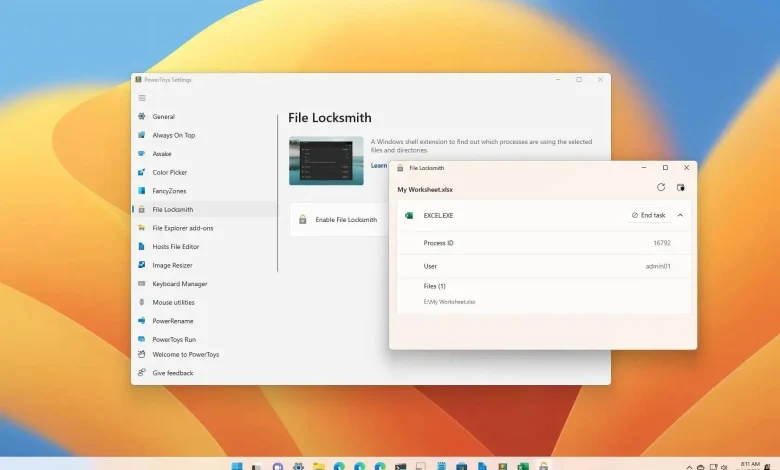780x470 pixels.
Task: Open the Windows Start menu
Action: [237, 466]
